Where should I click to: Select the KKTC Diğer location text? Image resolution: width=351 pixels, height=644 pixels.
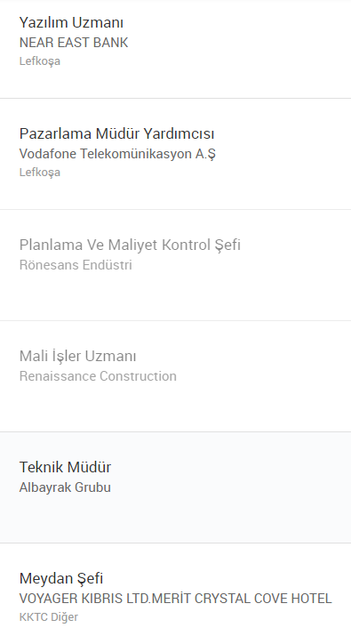pyautogui.click(x=49, y=617)
